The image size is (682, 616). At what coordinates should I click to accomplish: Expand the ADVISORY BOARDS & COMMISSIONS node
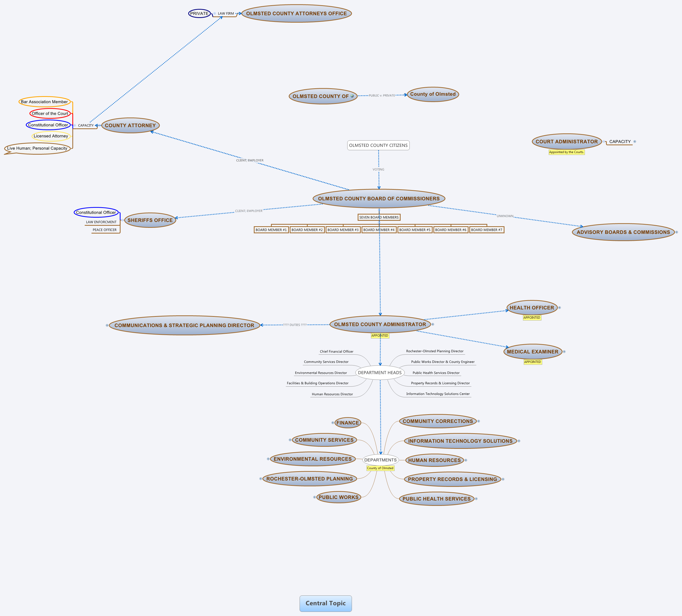[x=677, y=232]
